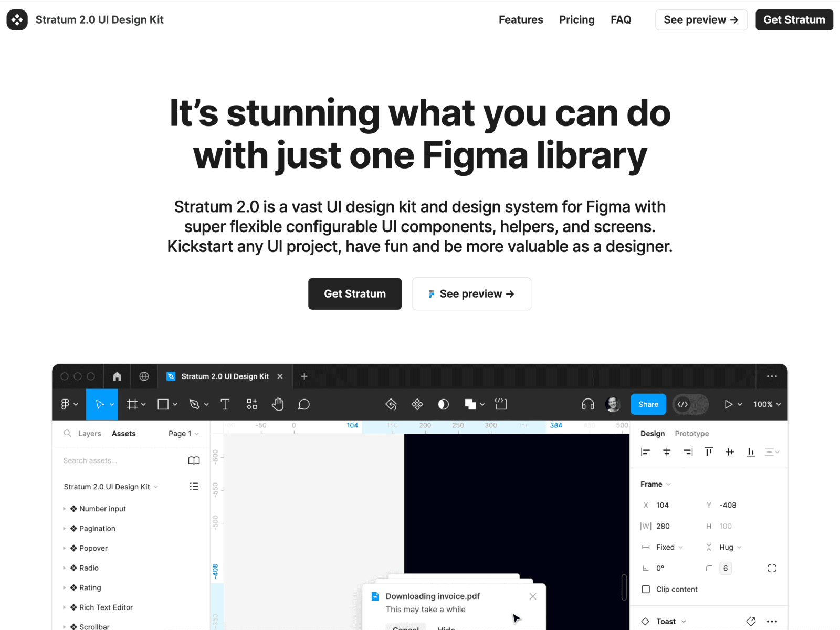Open the FAQ nav link
Screen dimensions: 840x630
(x=621, y=20)
